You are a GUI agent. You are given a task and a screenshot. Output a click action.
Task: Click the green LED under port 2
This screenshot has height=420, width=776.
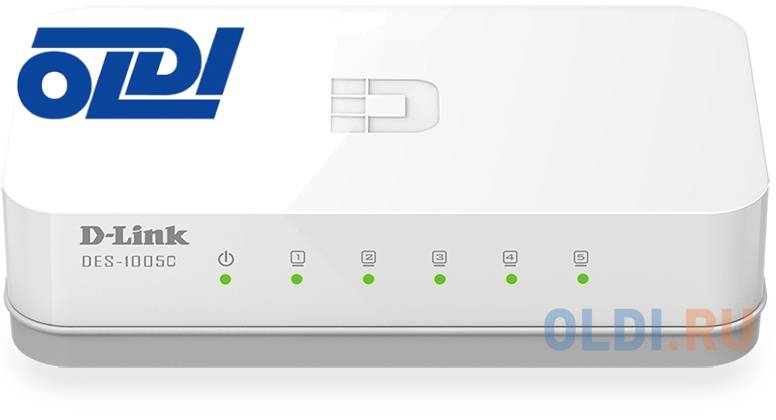[368, 280]
